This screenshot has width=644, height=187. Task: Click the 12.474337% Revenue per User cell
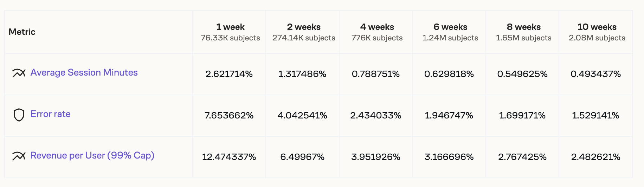229,157
